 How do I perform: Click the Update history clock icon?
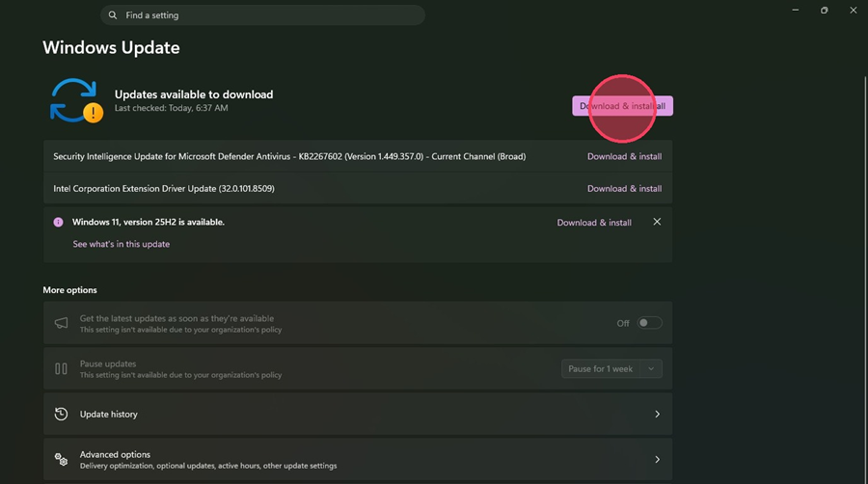[61, 414]
